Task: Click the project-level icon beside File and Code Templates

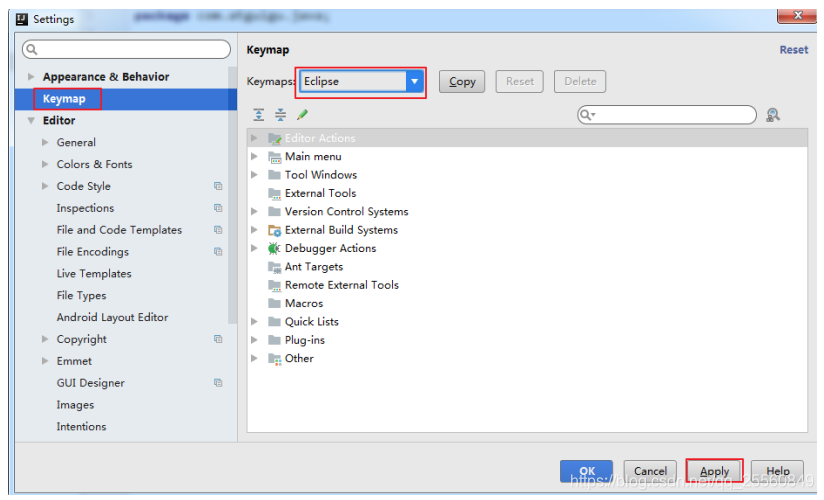Action: click(x=218, y=230)
